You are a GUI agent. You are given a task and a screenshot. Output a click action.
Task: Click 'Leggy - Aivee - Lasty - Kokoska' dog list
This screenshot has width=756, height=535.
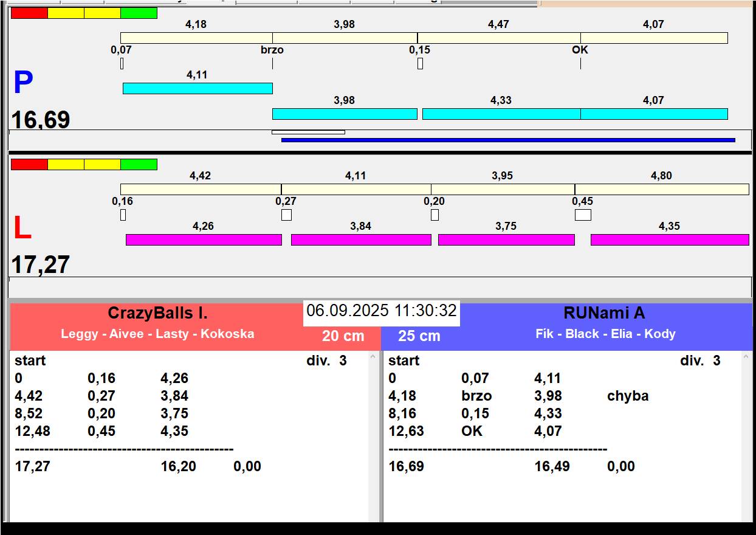pos(157,334)
